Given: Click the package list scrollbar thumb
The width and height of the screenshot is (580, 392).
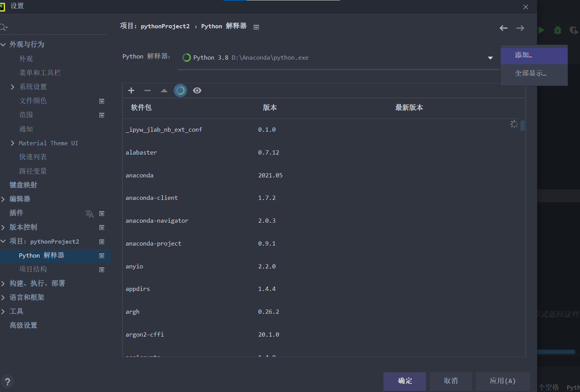Looking at the screenshot, I should coord(523,126).
